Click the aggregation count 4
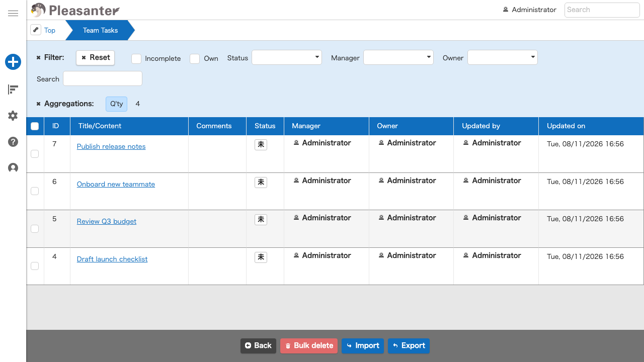This screenshot has height=362, width=644. click(x=138, y=104)
